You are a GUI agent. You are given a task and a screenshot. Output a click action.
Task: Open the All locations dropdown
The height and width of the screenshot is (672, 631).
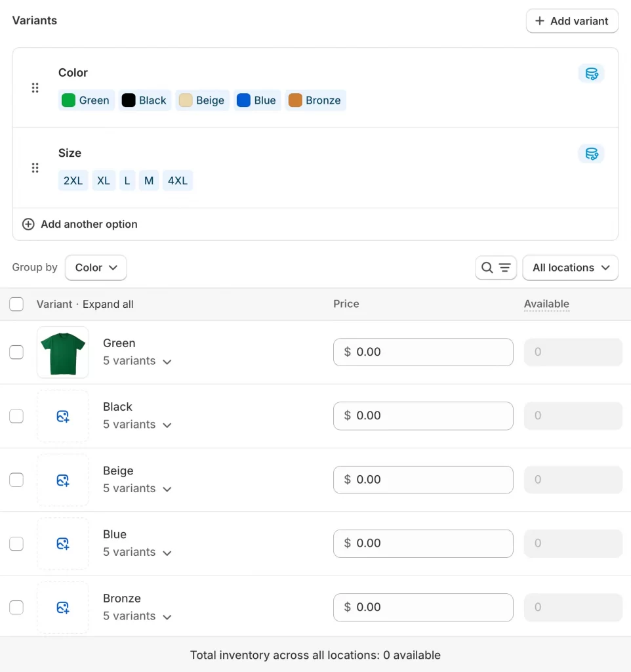(x=569, y=268)
